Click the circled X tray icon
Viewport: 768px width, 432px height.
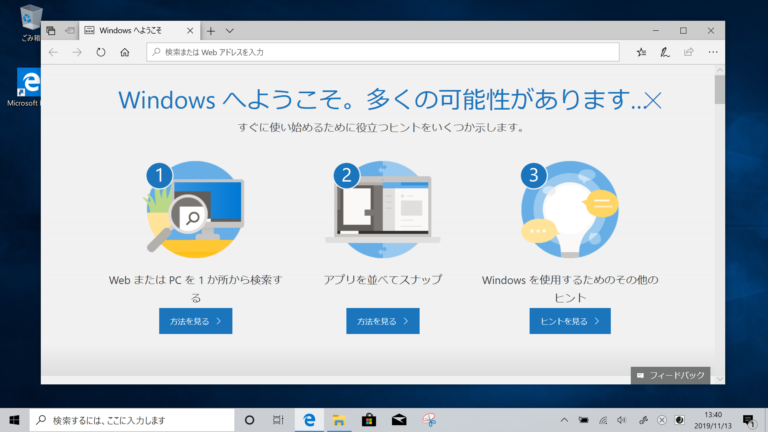click(662, 420)
